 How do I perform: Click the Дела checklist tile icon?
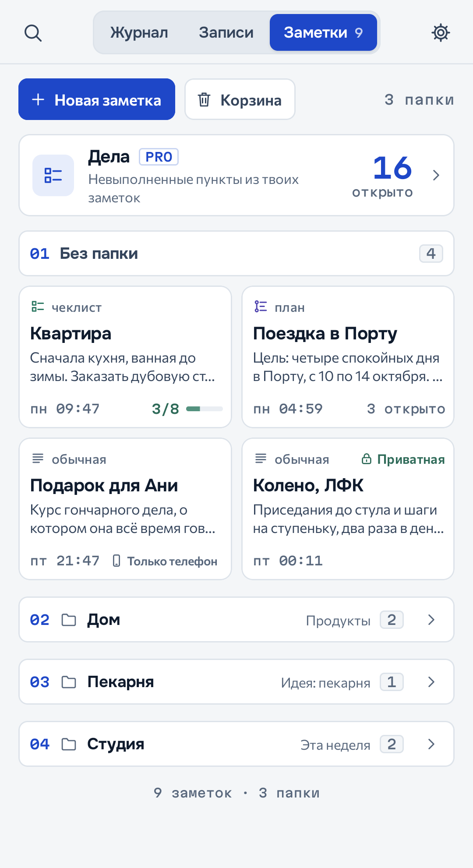53,175
